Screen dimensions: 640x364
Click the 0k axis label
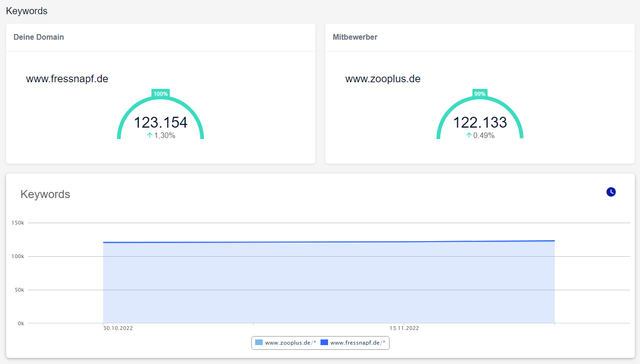point(21,323)
